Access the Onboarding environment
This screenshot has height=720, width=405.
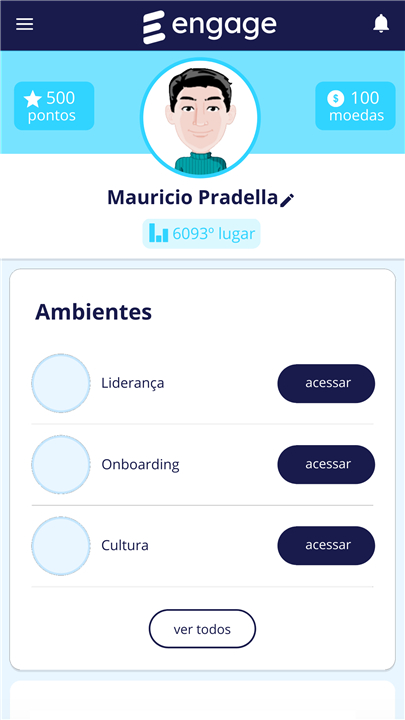point(326,464)
